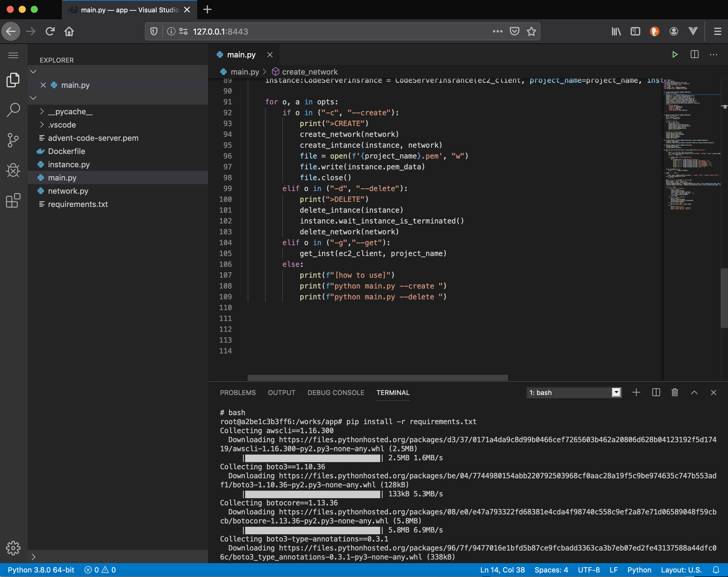Collapse the Open Editors section
The width and height of the screenshot is (728, 577).
[33, 72]
